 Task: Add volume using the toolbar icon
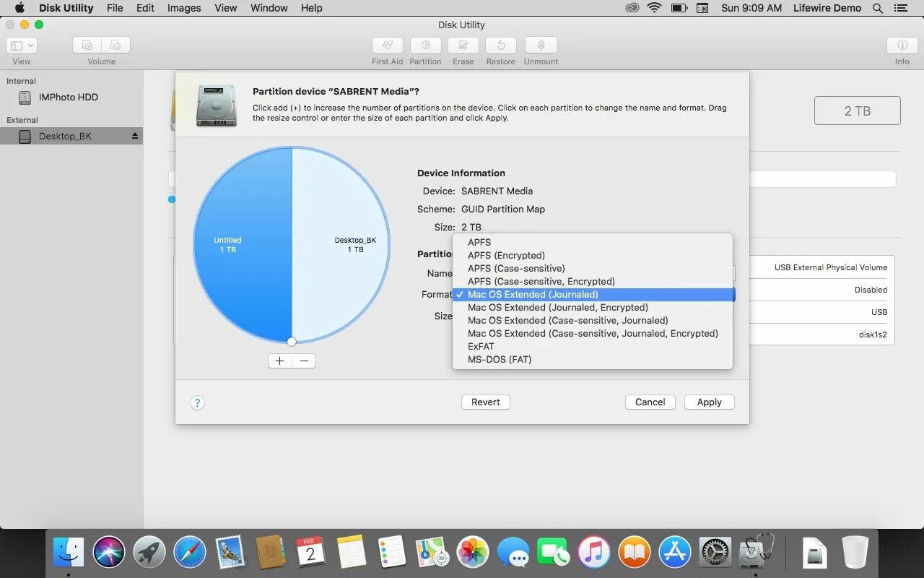(x=87, y=45)
